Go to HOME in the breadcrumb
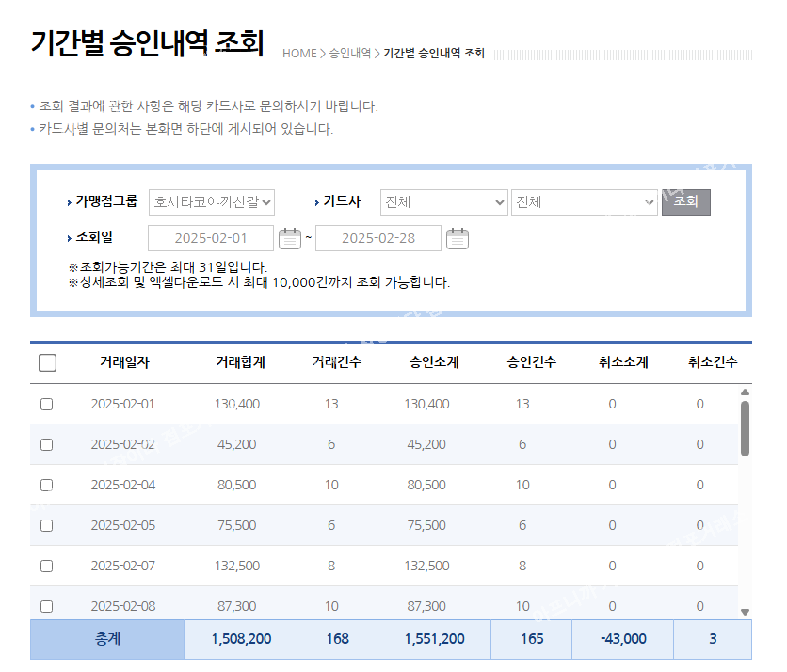Screen dimensions: 787x672 [x=299, y=54]
